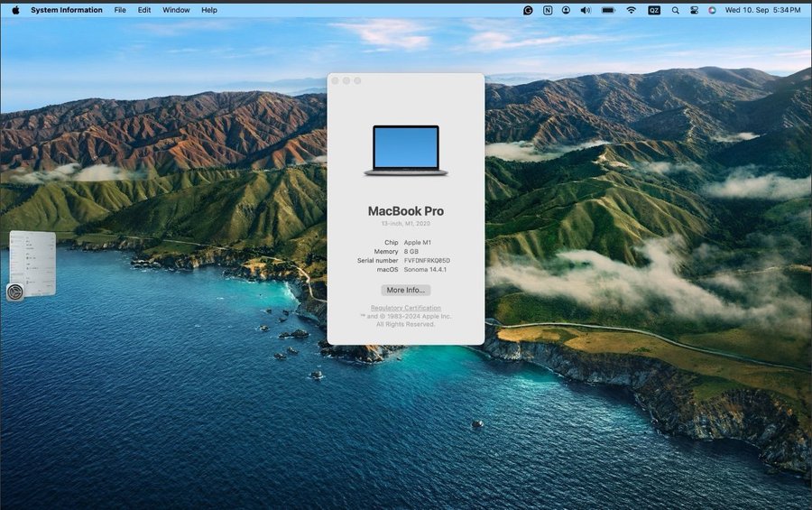
Task: Open the System Information app menu
Action: (66, 10)
